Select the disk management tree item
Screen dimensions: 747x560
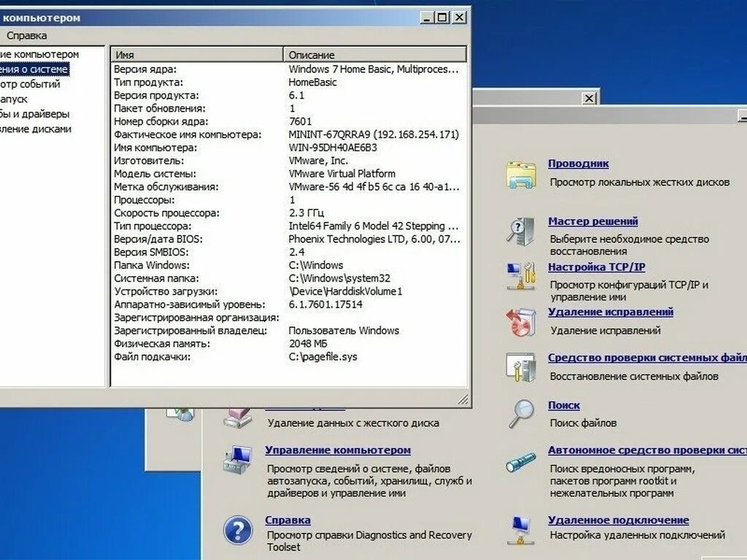click(36, 129)
